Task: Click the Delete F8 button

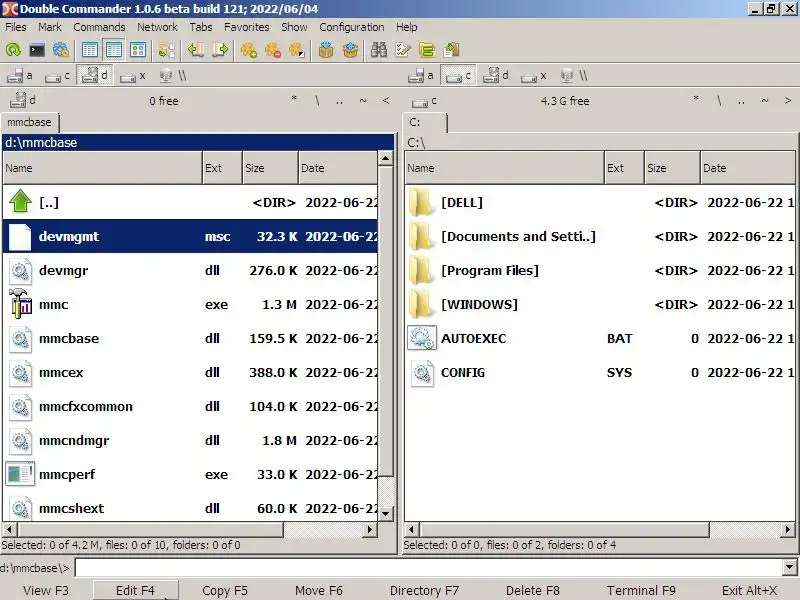Action: click(533, 590)
